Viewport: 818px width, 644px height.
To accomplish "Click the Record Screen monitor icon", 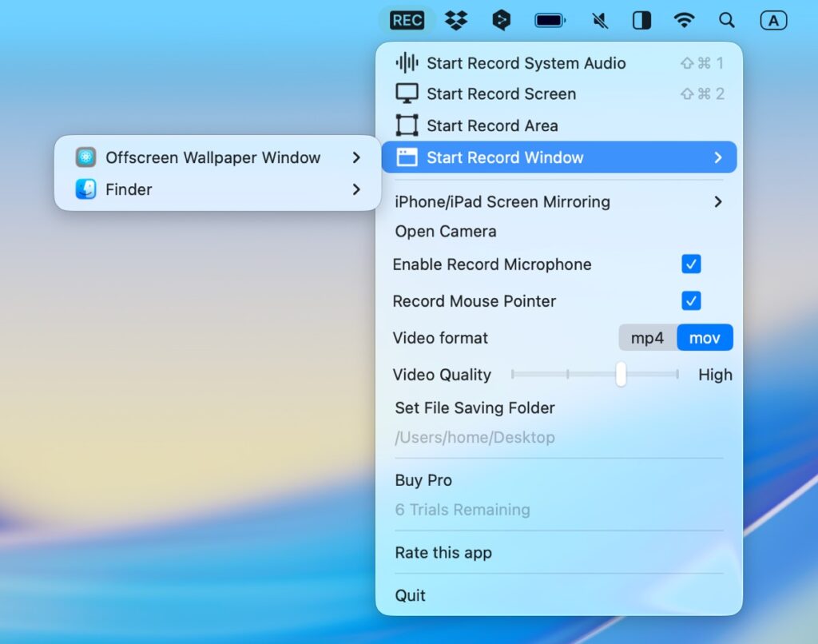I will [407, 94].
